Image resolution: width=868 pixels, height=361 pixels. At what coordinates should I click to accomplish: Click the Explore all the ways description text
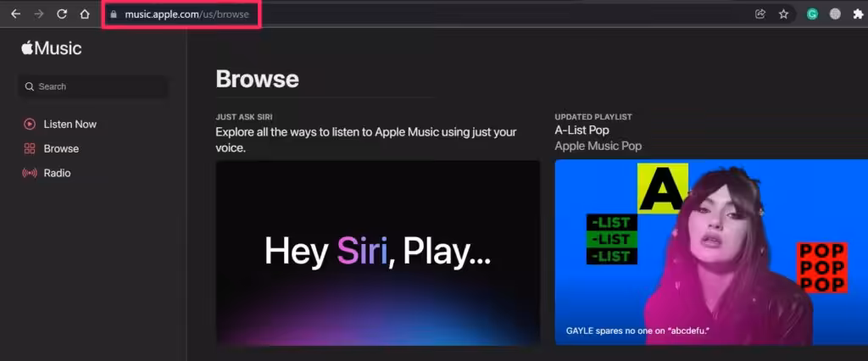click(366, 140)
